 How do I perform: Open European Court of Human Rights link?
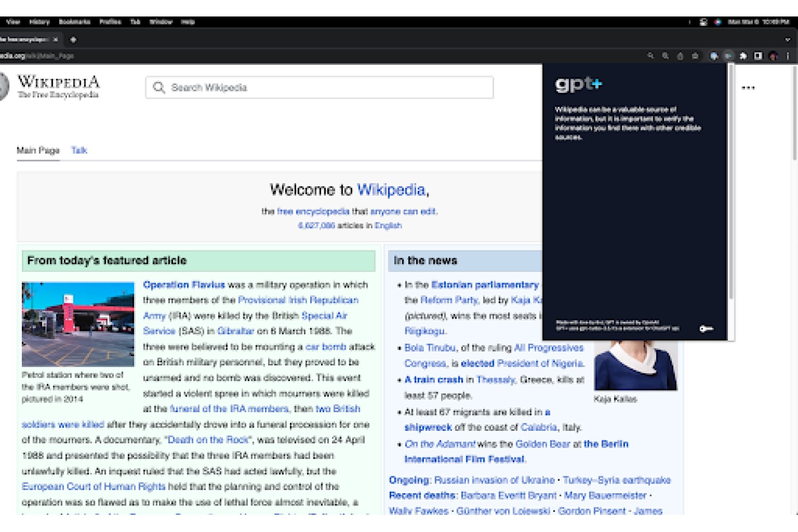coord(94,487)
